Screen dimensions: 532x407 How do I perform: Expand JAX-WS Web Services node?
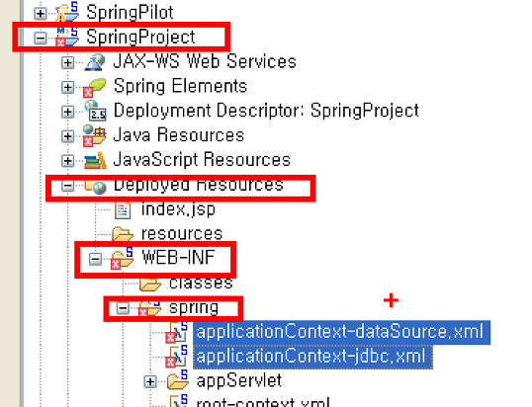[x=68, y=62]
